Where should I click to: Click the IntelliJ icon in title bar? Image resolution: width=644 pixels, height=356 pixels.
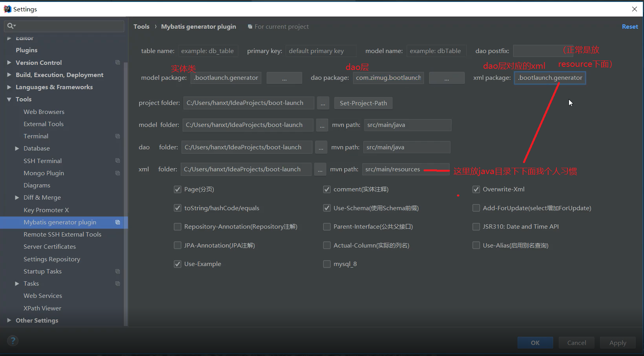(7, 9)
